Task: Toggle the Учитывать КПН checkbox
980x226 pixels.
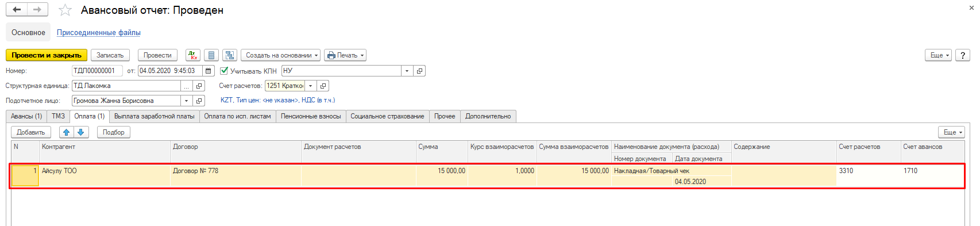Action: point(225,71)
